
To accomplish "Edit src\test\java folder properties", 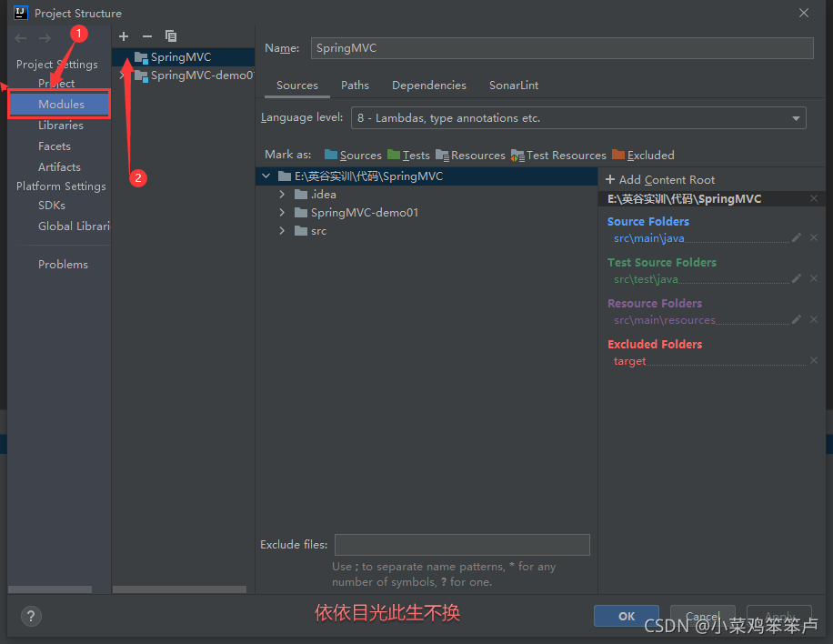I will tap(797, 278).
